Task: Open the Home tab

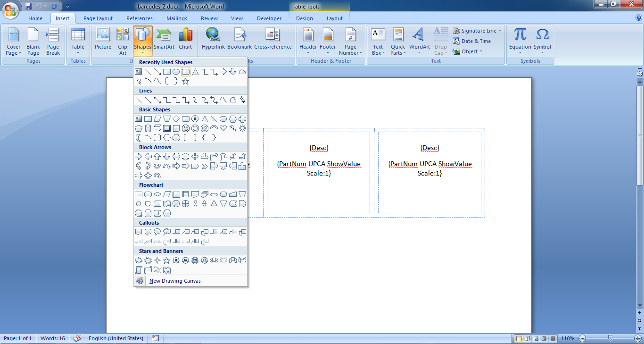Action: coord(35,18)
